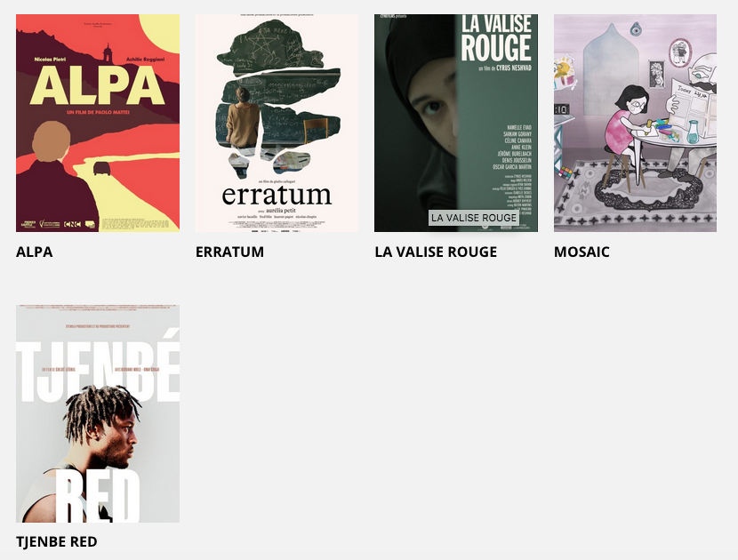Image resolution: width=738 pixels, height=560 pixels.
Task: Click the CNC logo on ALPA poster
Action: 72,225
